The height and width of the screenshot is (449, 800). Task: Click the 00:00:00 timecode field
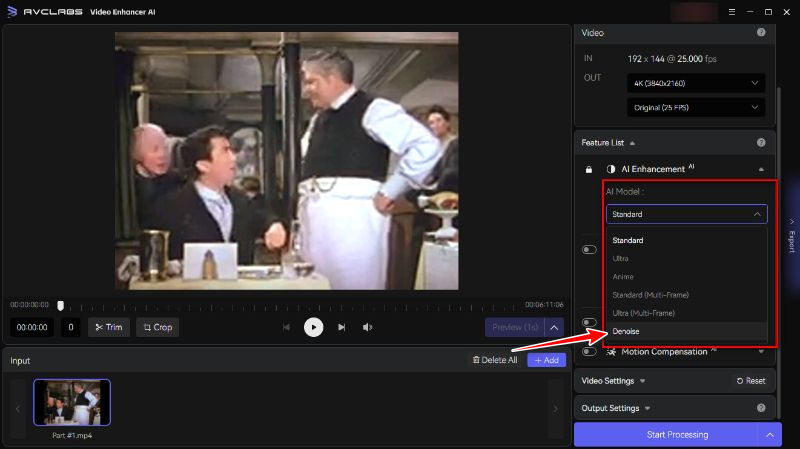tap(32, 328)
